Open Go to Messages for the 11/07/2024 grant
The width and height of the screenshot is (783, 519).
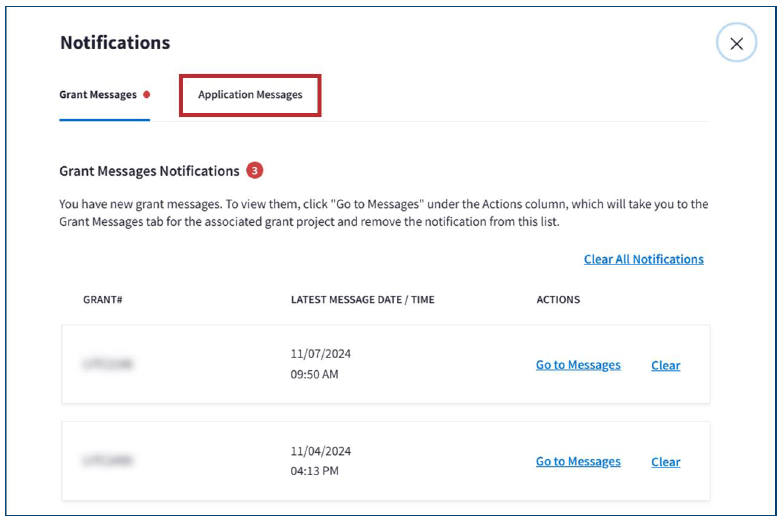click(x=578, y=365)
